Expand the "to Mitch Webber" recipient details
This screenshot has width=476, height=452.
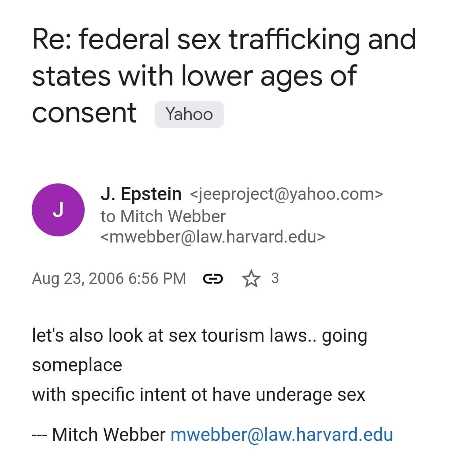[163, 217]
